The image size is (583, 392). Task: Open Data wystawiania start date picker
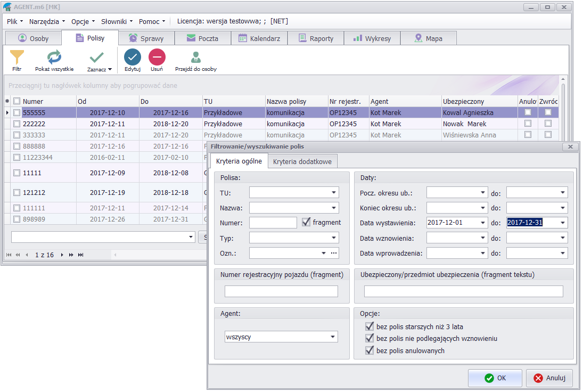(482, 223)
